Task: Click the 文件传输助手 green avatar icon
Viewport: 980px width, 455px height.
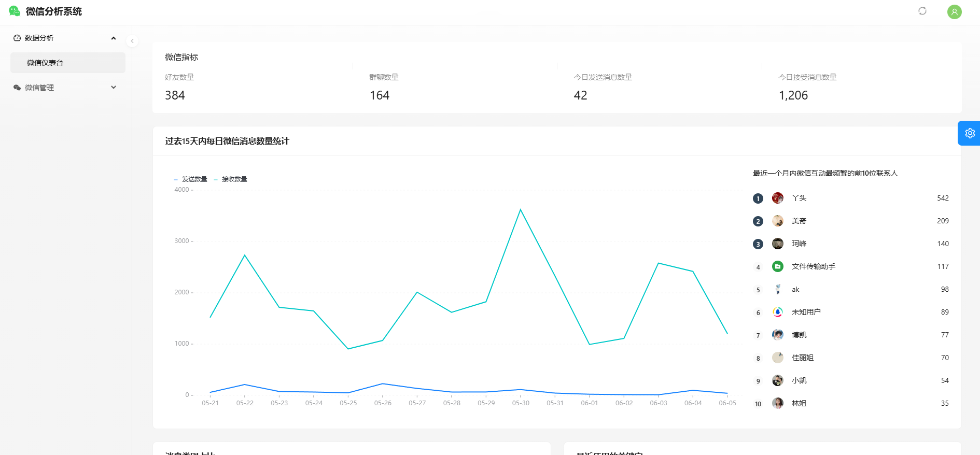Action: [x=777, y=266]
